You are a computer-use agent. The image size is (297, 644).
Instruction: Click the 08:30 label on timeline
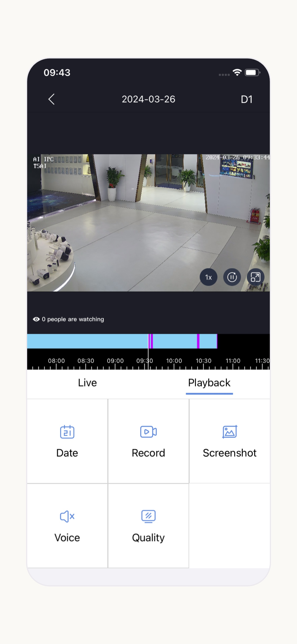pyautogui.click(x=86, y=361)
